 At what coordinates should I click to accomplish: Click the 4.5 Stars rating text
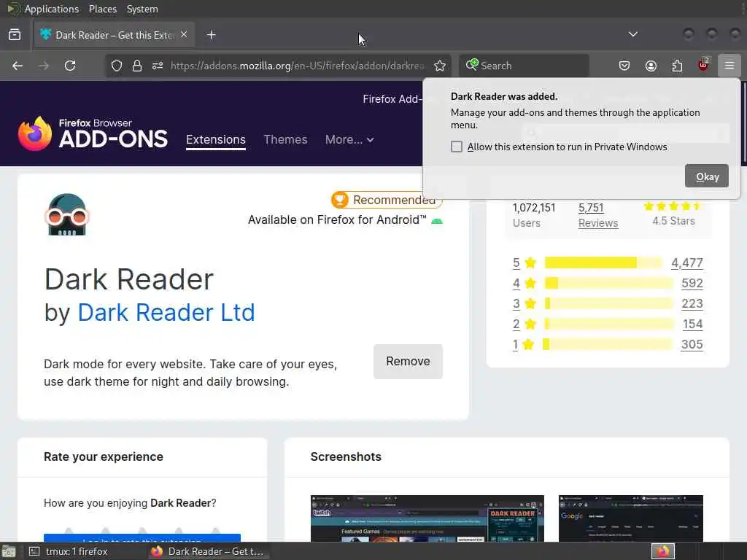click(x=673, y=221)
